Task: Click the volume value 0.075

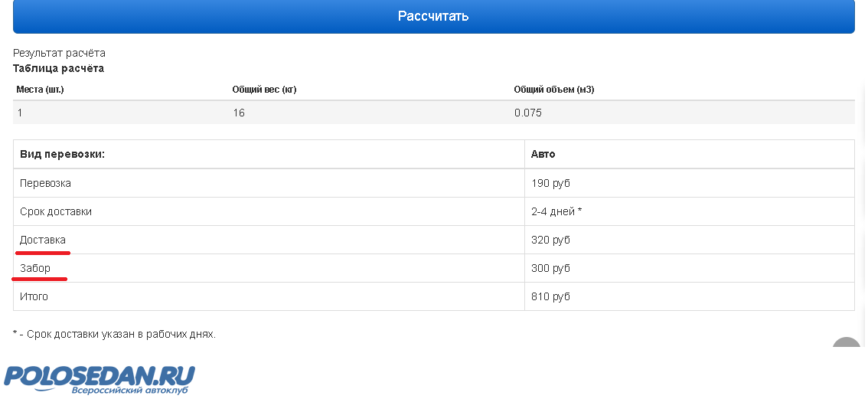Action: tap(528, 113)
